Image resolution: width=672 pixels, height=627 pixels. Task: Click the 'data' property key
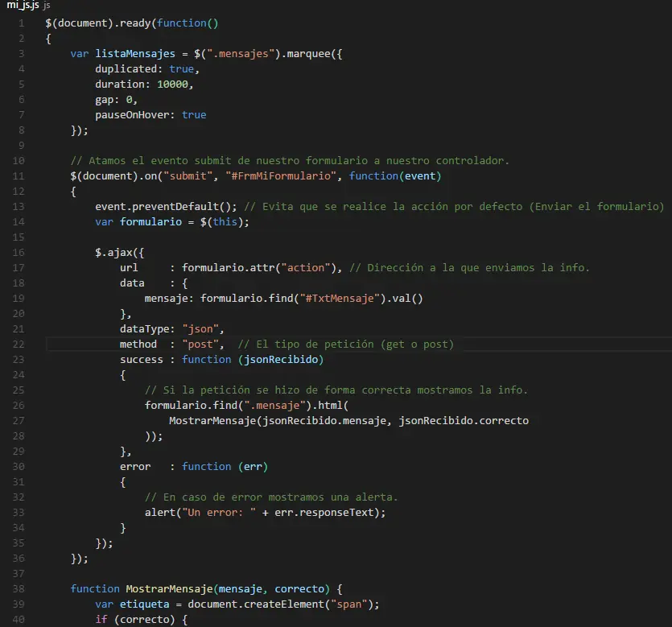pyautogui.click(x=132, y=283)
